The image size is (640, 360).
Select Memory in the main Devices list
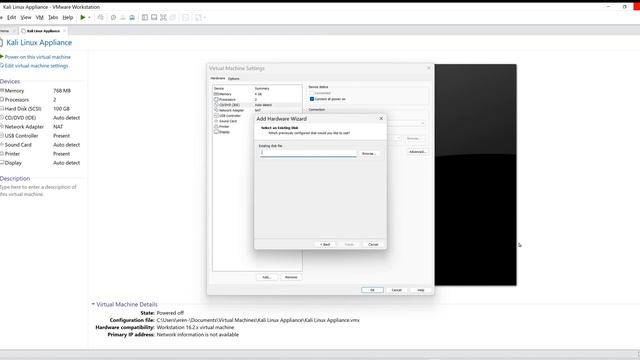[41, 91]
